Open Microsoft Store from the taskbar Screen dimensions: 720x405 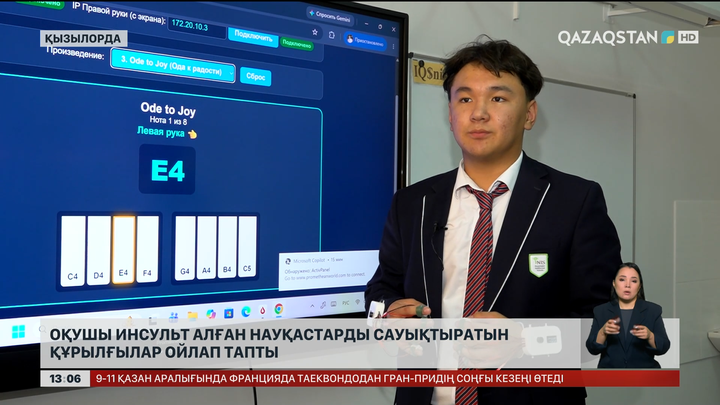coord(229,313)
